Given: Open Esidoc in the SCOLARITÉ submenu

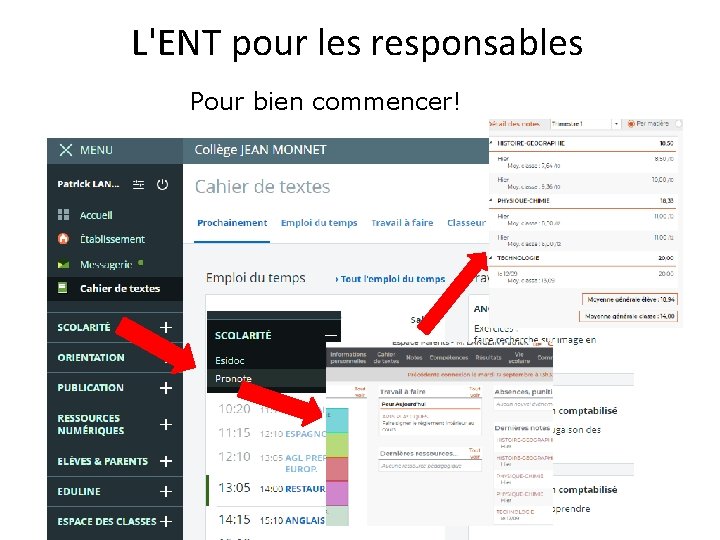Looking at the screenshot, I should click(x=230, y=360).
